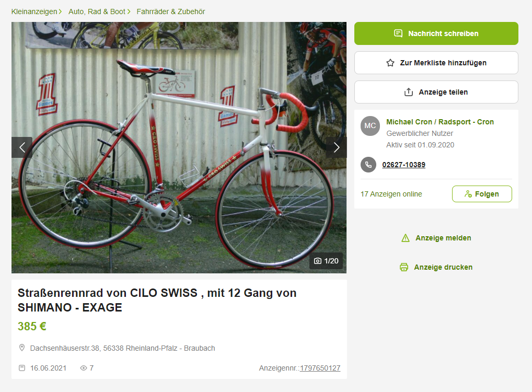532x392 pixels.
Task: Show the previous photo with left arrow
Action: coord(22,147)
